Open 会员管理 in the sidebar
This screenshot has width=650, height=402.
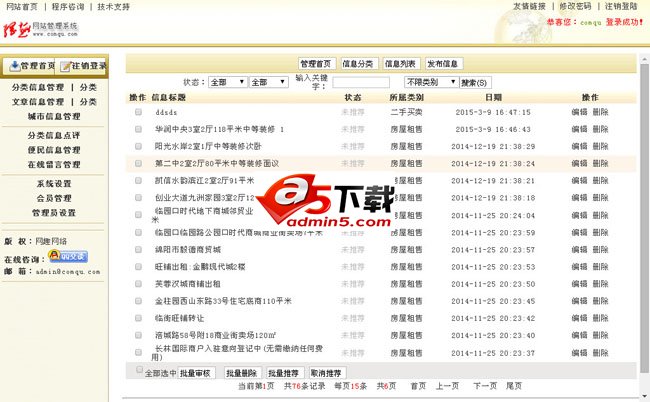click(54, 198)
